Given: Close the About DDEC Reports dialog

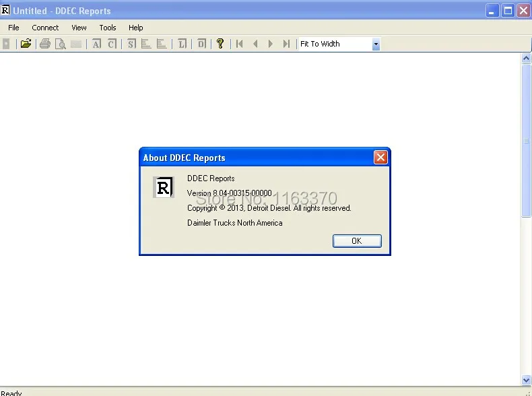Looking at the screenshot, I should pyautogui.click(x=380, y=158).
